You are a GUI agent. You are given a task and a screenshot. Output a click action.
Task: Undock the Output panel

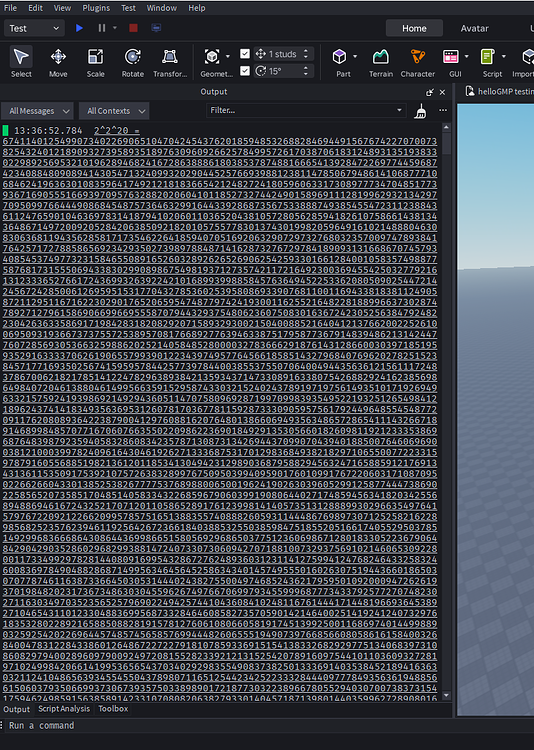pos(430,92)
